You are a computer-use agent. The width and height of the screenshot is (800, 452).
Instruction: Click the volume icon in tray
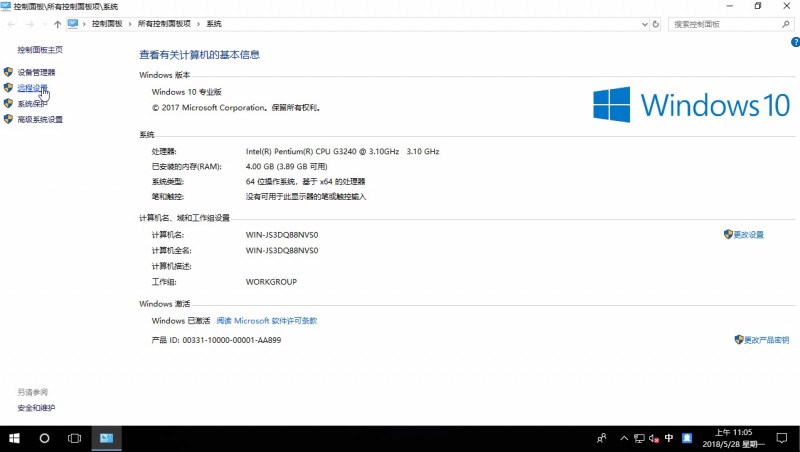point(654,438)
